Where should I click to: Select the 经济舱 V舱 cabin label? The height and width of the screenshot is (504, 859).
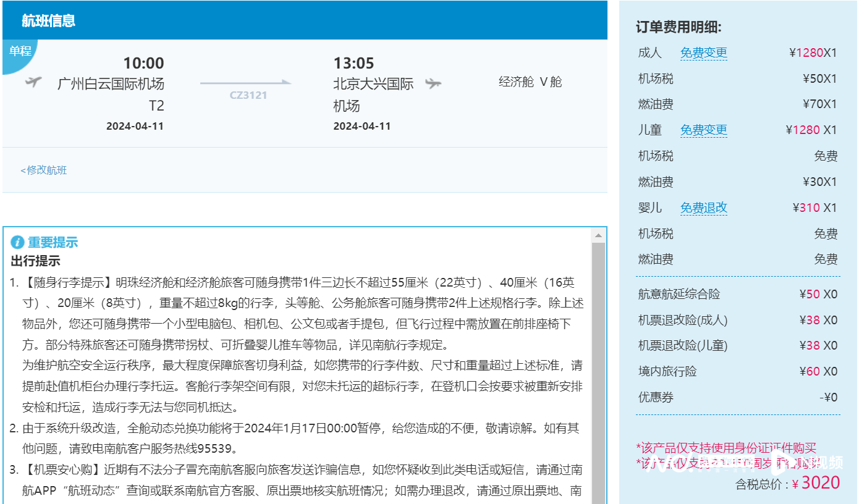click(530, 82)
